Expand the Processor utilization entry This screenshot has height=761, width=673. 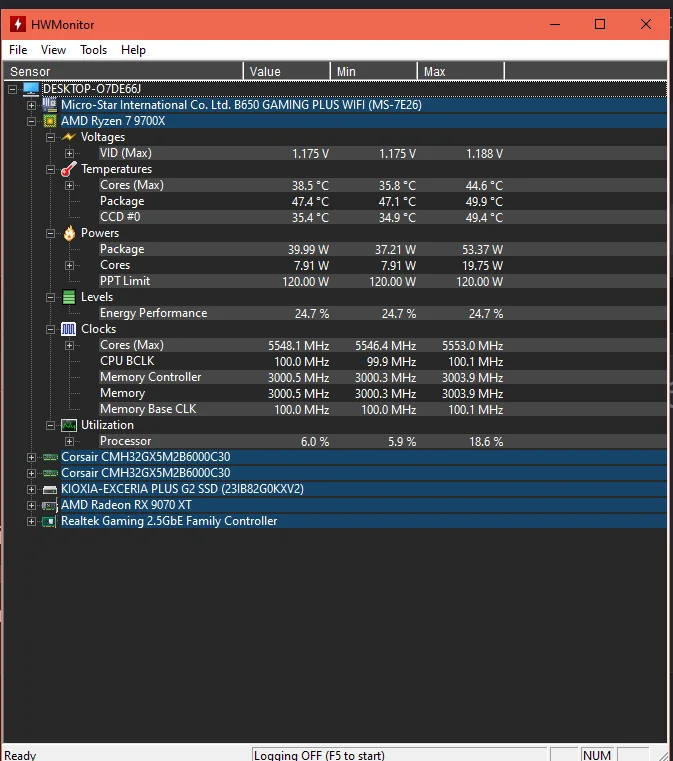(69, 442)
